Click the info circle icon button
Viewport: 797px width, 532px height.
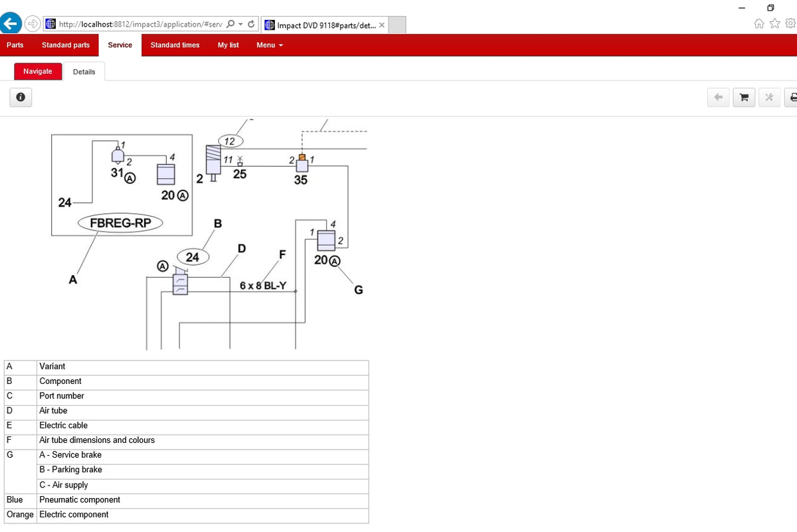[21, 98]
